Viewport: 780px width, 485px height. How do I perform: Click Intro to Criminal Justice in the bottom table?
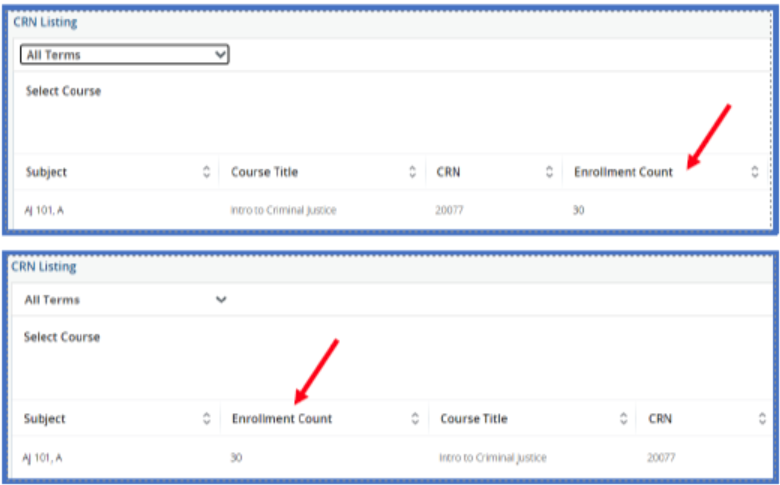click(x=493, y=457)
